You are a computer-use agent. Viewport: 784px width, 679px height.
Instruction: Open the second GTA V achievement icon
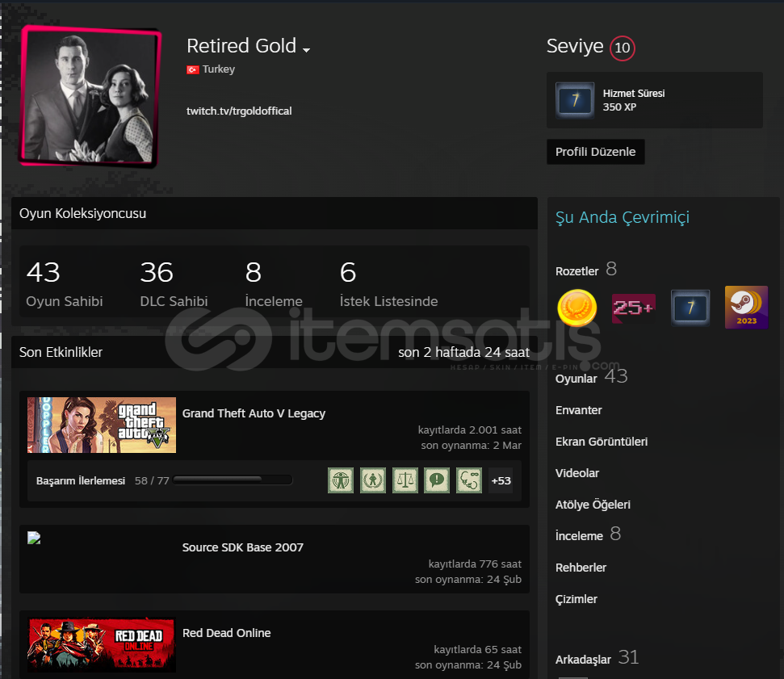pyautogui.click(x=373, y=480)
